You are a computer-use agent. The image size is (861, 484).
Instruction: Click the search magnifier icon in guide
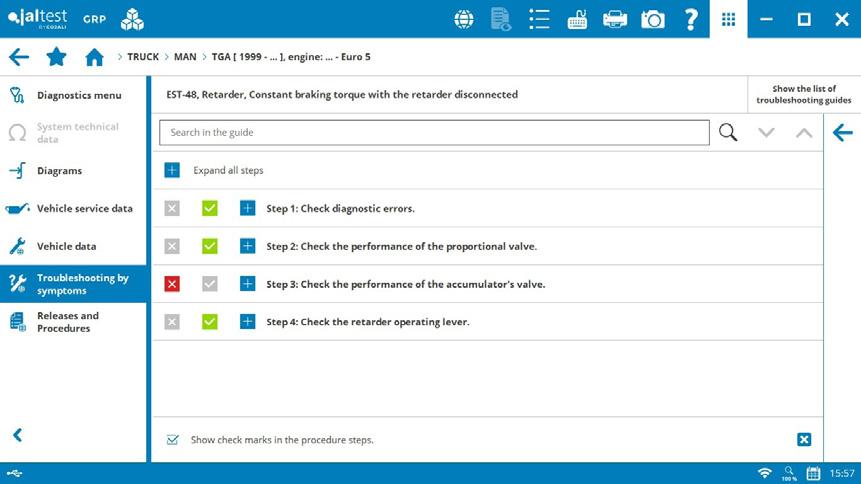[x=728, y=132]
